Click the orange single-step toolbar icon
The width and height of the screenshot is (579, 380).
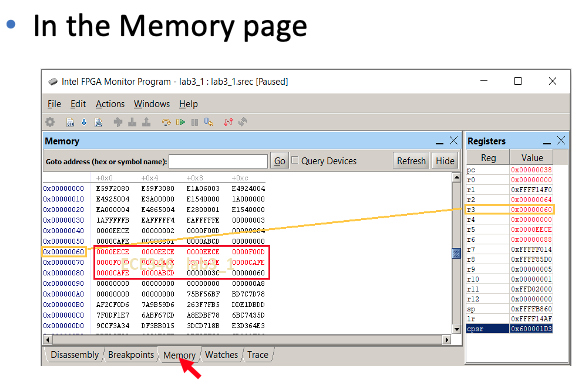coord(166,122)
